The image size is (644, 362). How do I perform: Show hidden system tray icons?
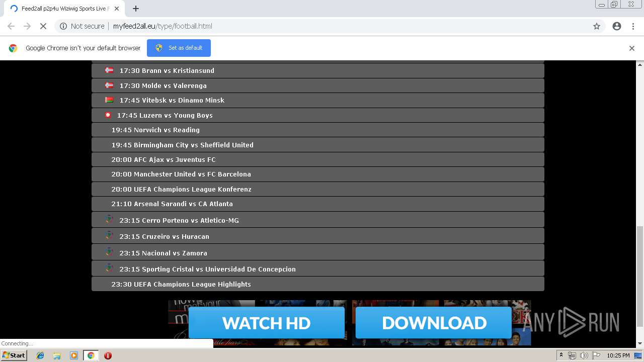561,355
